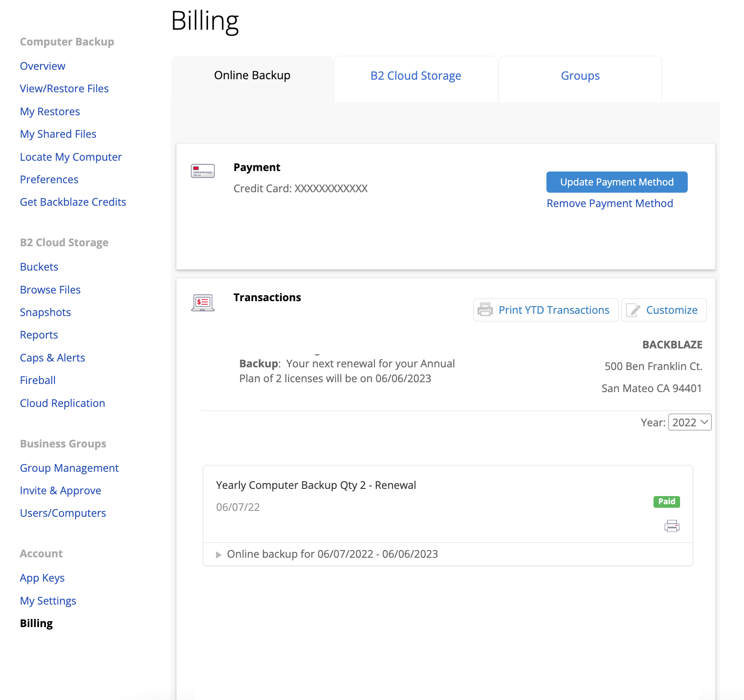Open Overview in the sidebar
Viewport: 744px width, 700px height.
[42, 66]
